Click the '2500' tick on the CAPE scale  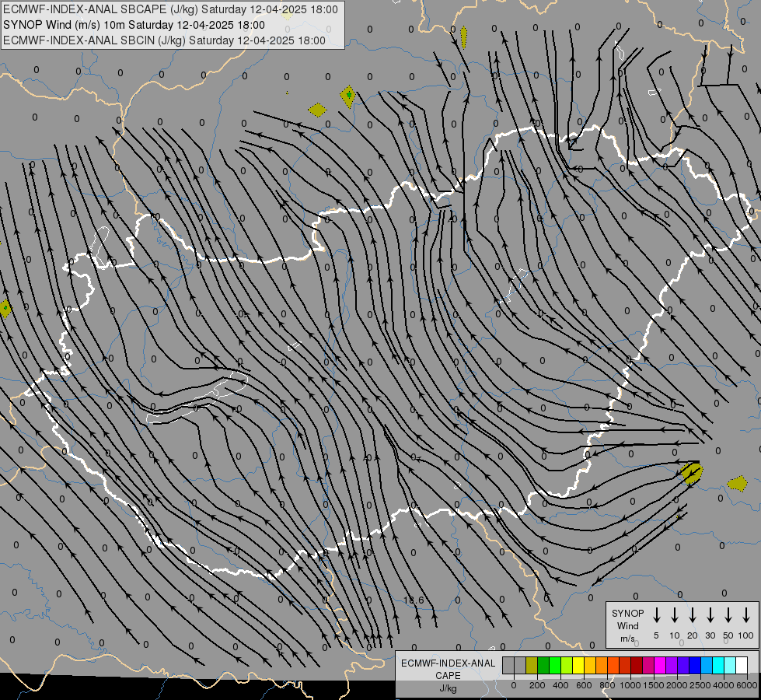click(x=700, y=685)
